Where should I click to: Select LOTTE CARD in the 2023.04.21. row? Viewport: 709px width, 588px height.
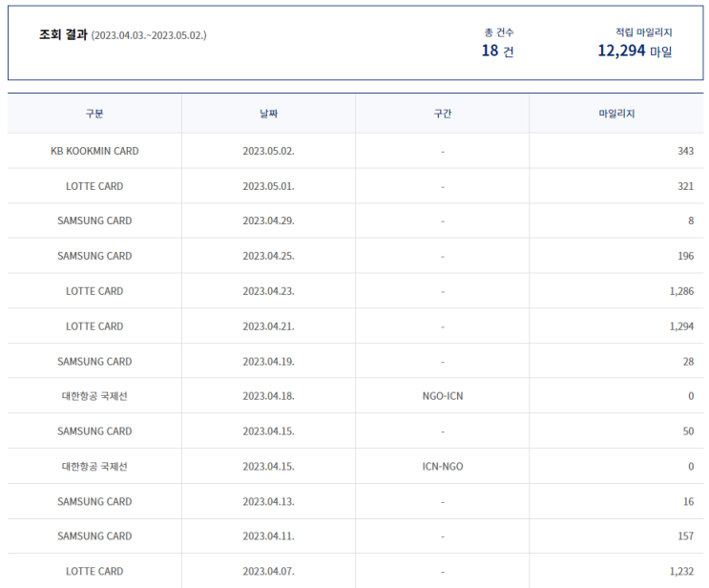point(94,326)
